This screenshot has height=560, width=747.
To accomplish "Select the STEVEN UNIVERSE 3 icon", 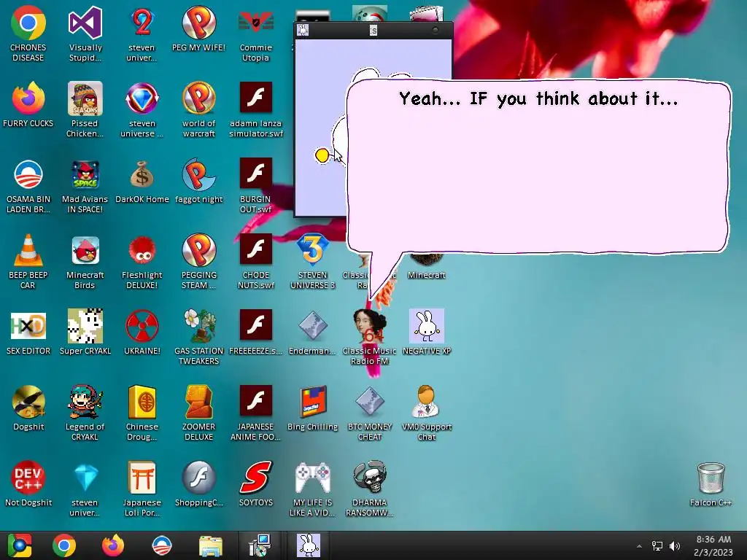I will pos(312,262).
